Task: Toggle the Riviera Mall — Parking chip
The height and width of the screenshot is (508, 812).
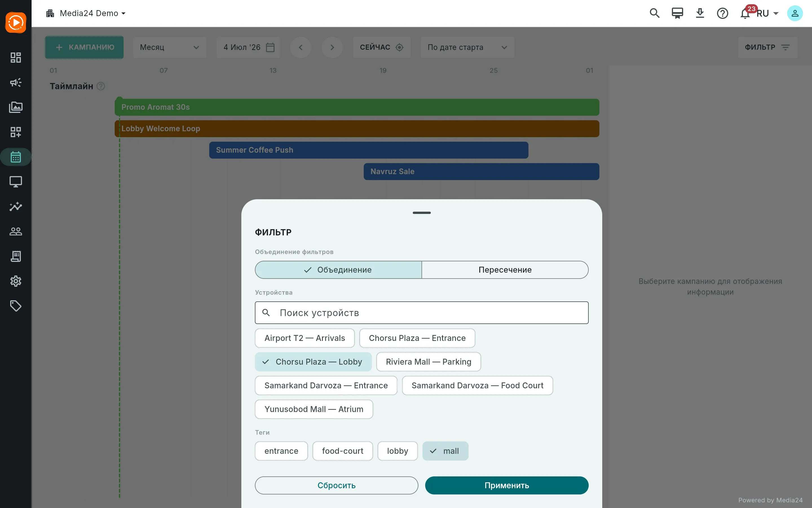Action: tap(429, 362)
